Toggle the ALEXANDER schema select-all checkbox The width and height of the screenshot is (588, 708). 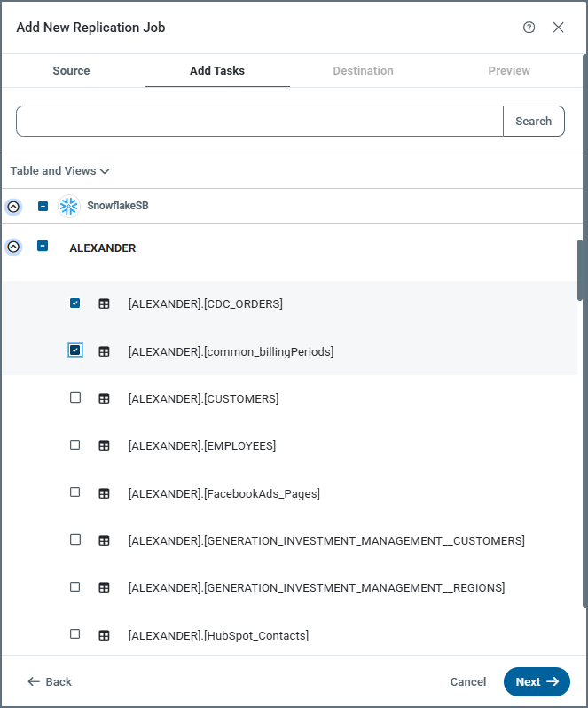tap(43, 247)
